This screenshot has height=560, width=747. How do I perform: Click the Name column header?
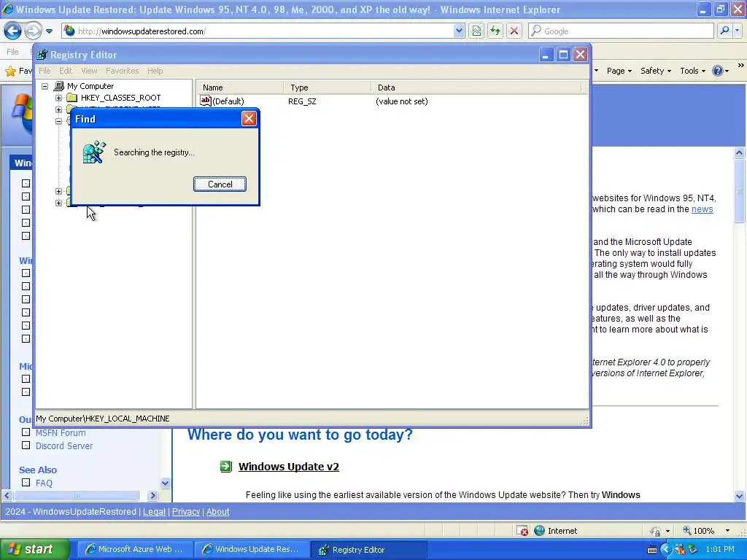tap(240, 87)
